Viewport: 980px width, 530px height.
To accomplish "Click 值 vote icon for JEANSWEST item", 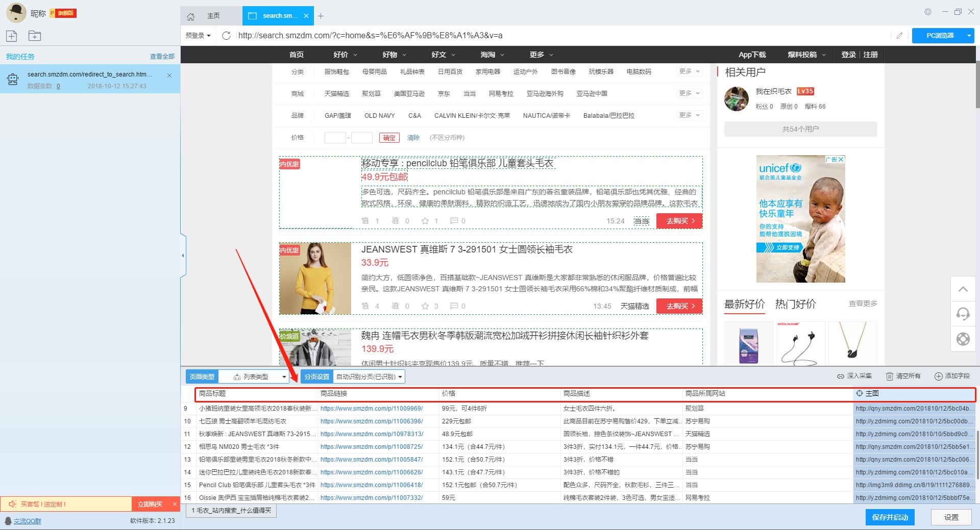I will 365,306.
